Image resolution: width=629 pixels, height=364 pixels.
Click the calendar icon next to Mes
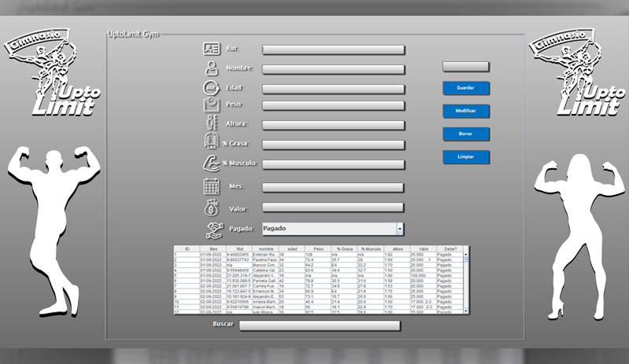(x=211, y=187)
